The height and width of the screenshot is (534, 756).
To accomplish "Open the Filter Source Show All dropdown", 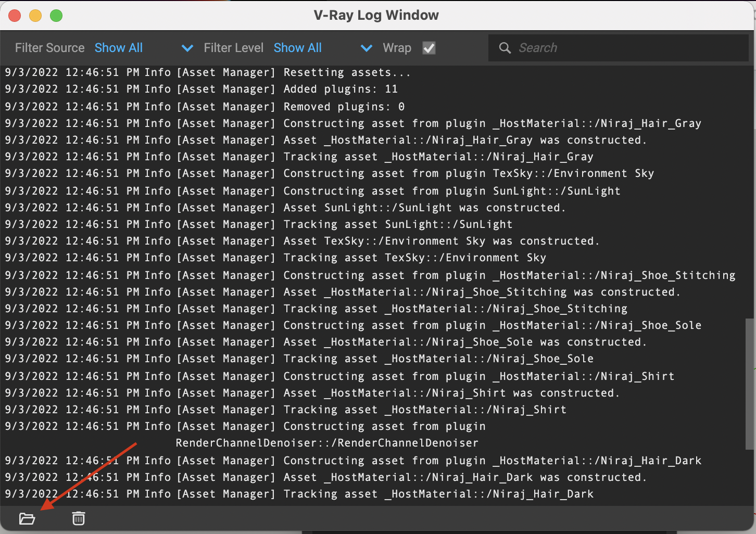I will pyautogui.click(x=144, y=48).
